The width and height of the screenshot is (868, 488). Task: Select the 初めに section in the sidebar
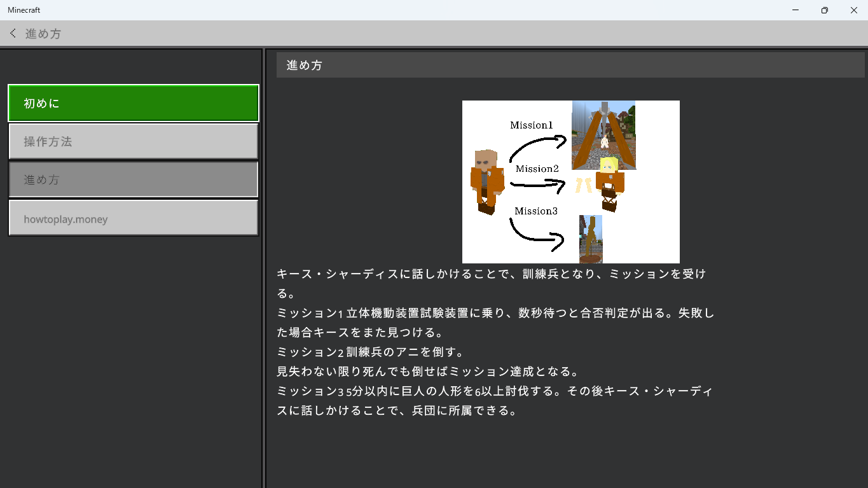[x=133, y=103]
